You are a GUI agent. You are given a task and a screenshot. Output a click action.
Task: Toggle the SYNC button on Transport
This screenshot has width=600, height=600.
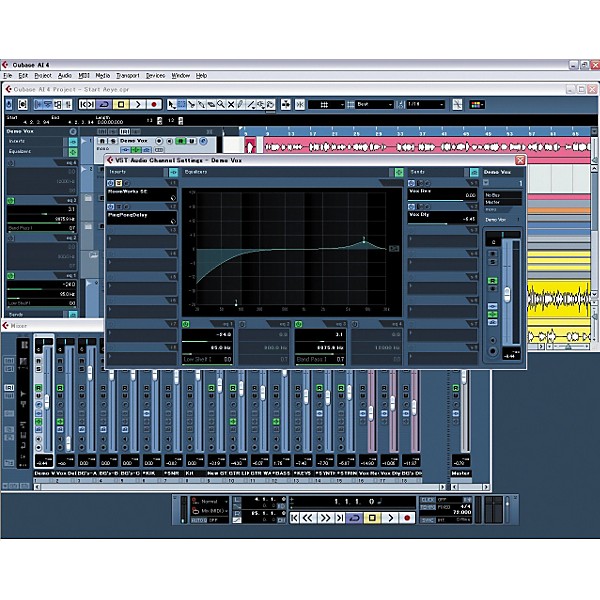428,520
